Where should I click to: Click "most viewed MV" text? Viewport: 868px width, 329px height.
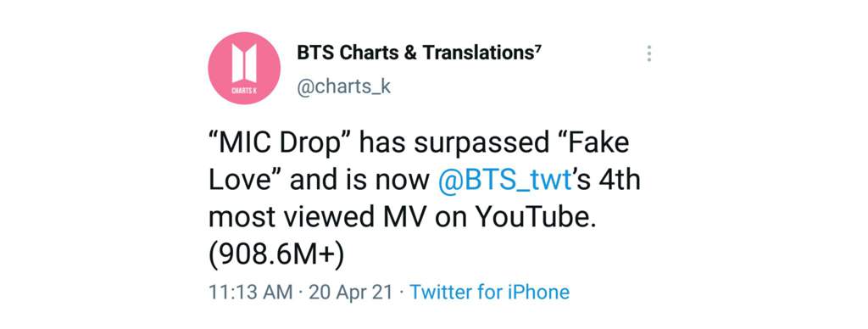pos(318,217)
